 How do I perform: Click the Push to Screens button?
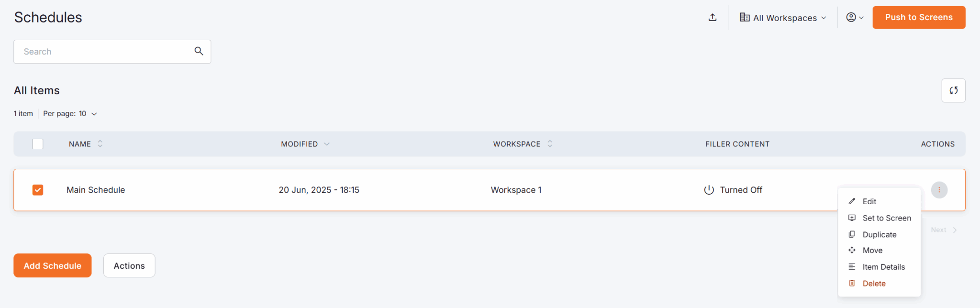pyautogui.click(x=918, y=17)
